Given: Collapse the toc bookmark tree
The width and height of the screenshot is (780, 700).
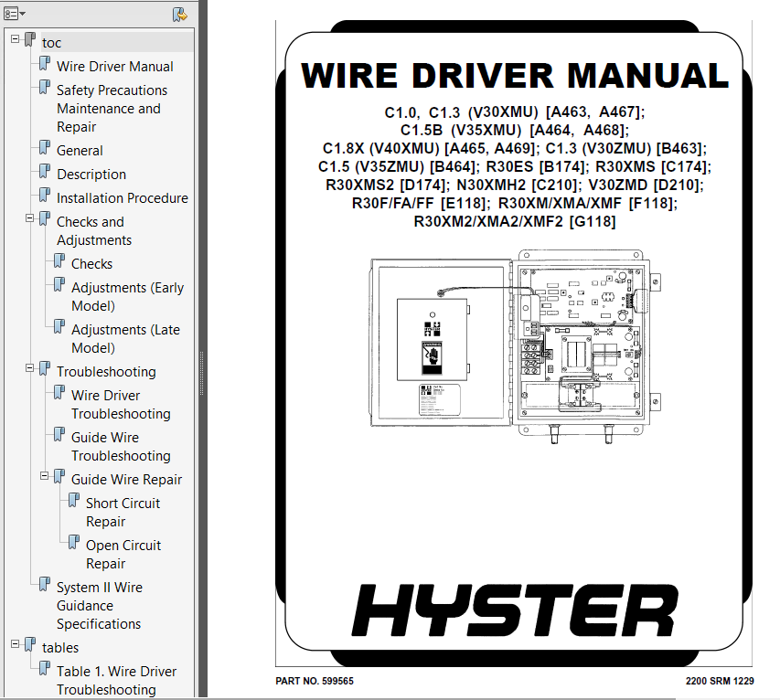Looking at the screenshot, I should 16,38.
